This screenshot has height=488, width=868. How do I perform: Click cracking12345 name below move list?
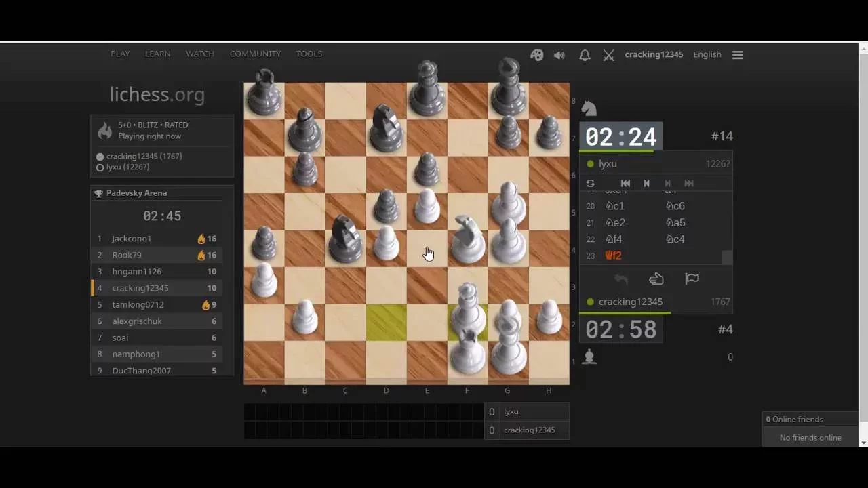pyautogui.click(x=631, y=302)
